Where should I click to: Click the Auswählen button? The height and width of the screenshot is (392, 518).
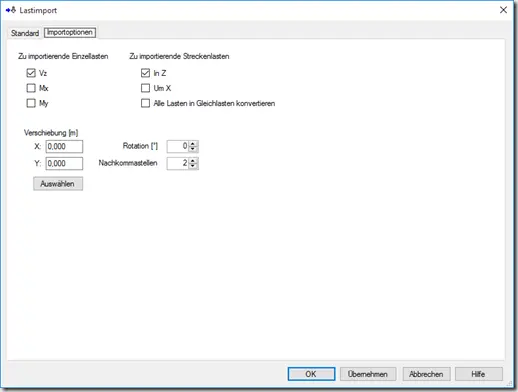[58, 184]
